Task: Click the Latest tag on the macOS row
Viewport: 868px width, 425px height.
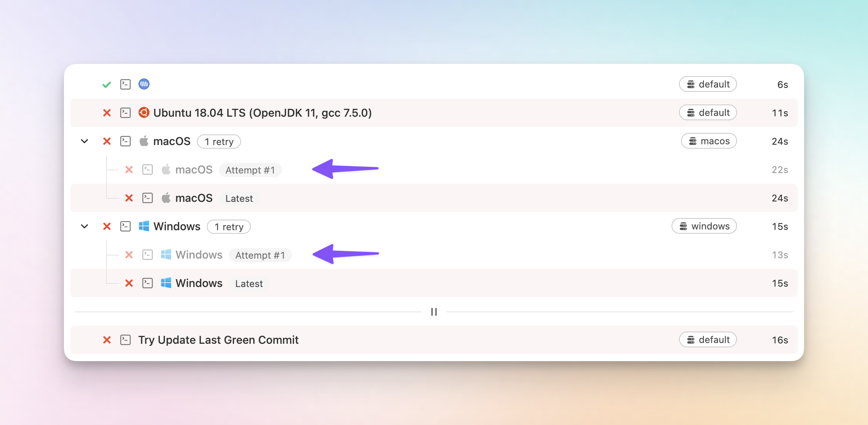Action: coord(239,198)
